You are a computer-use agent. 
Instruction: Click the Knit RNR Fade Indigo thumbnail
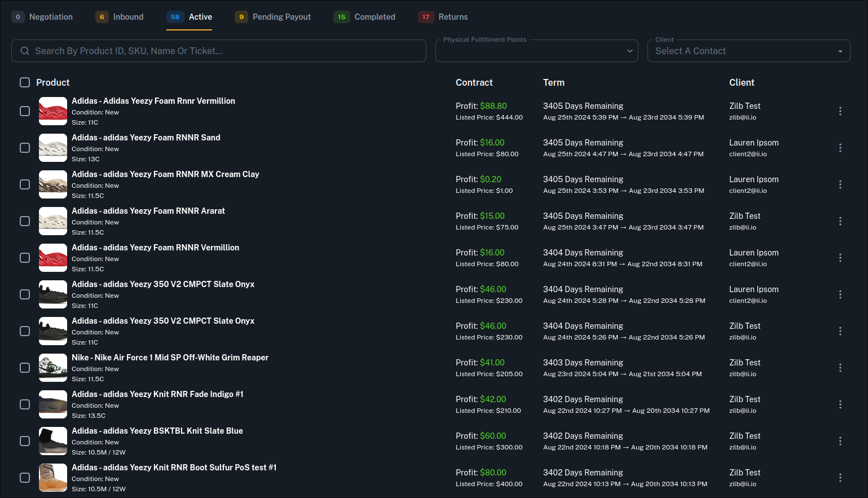click(53, 404)
